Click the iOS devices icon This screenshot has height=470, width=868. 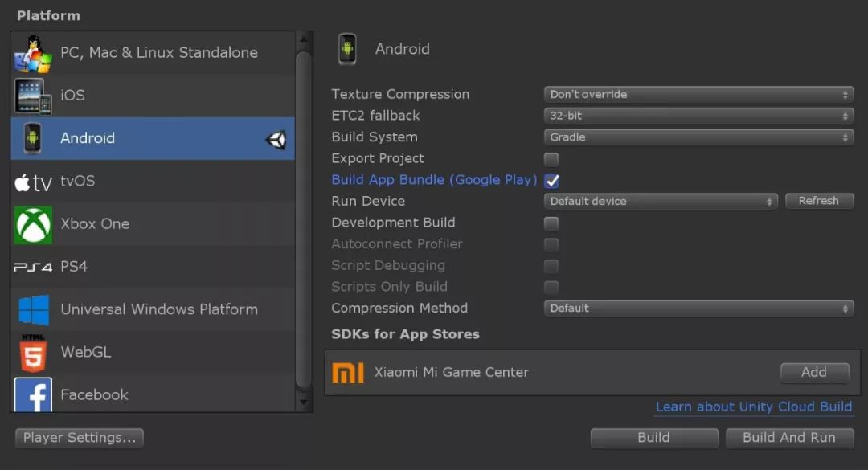pos(33,96)
